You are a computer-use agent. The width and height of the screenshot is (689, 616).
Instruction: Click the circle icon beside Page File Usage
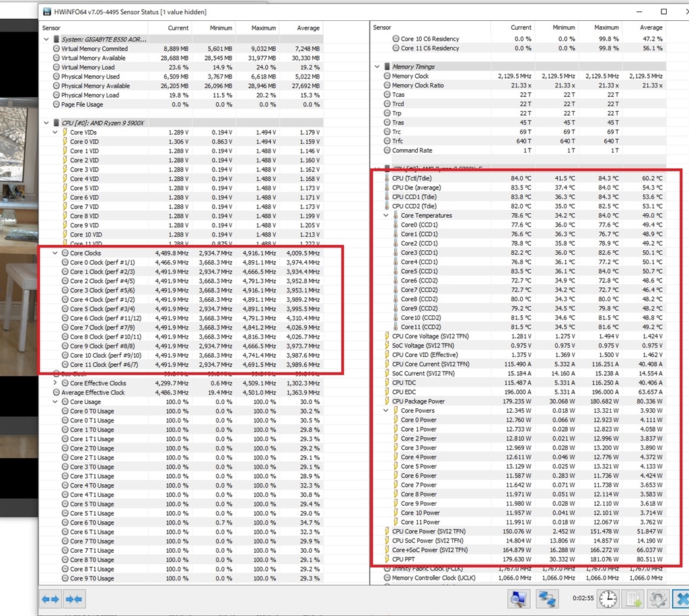[57, 104]
